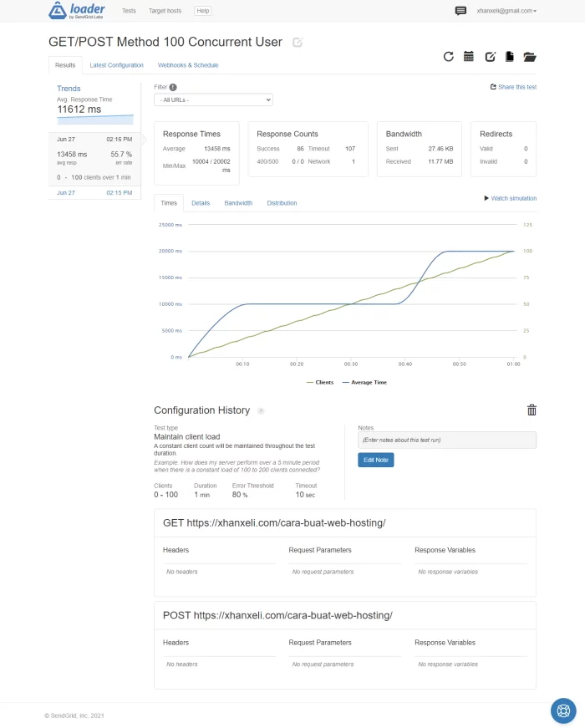
Task: Click the edit test icon in toolbar
Action: pos(491,57)
